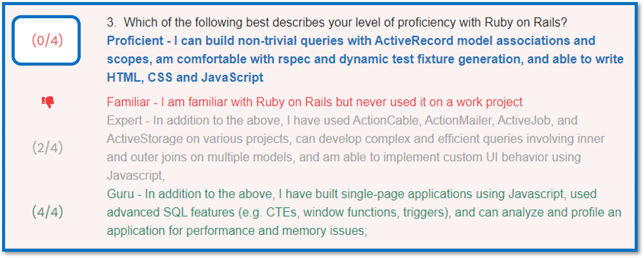Select the bold blue word "Proficient"
The height and width of the screenshot is (258, 644).
click(x=135, y=41)
